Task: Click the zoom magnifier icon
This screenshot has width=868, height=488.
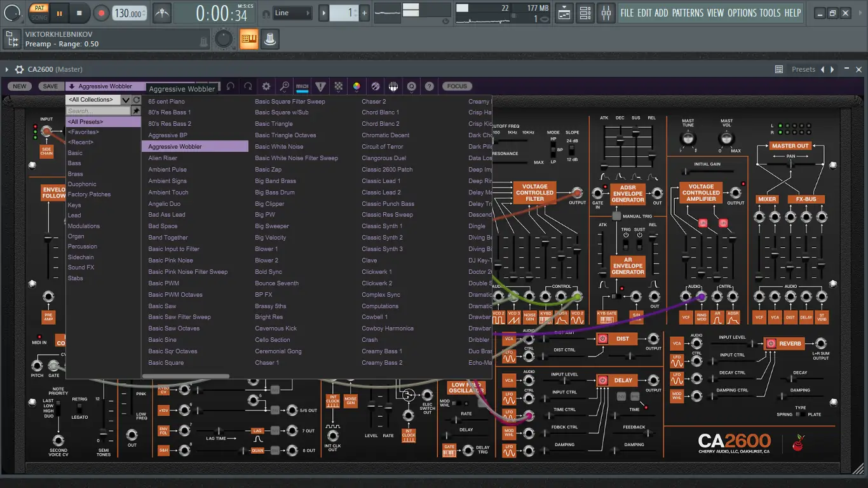Action: click(285, 86)
